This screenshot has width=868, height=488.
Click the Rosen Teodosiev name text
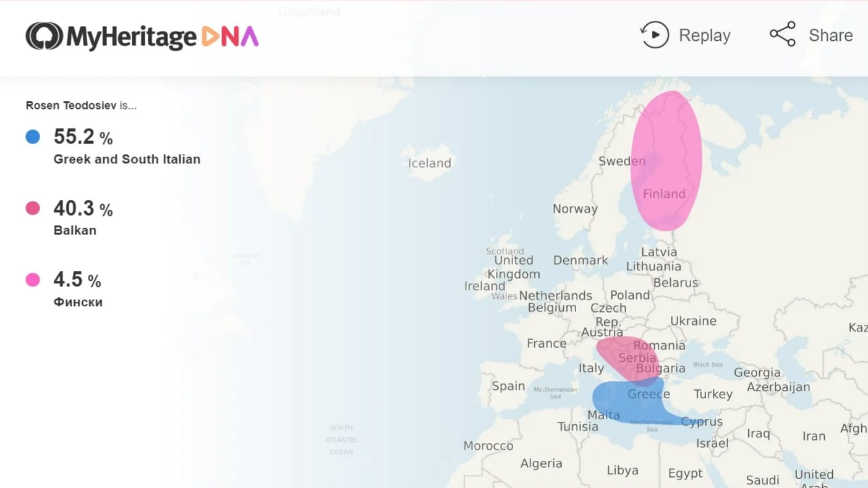click(x=70, y=106)
